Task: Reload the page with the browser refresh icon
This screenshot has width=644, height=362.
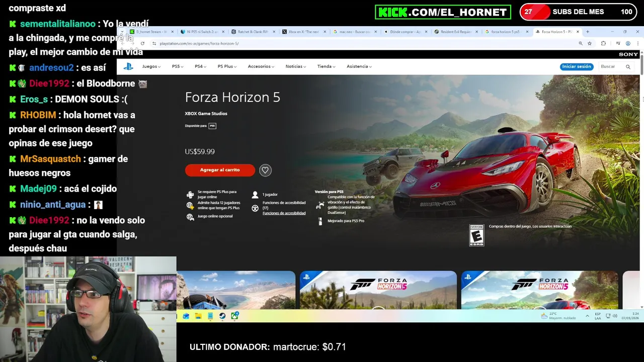Action: click(x=142, y=43)
